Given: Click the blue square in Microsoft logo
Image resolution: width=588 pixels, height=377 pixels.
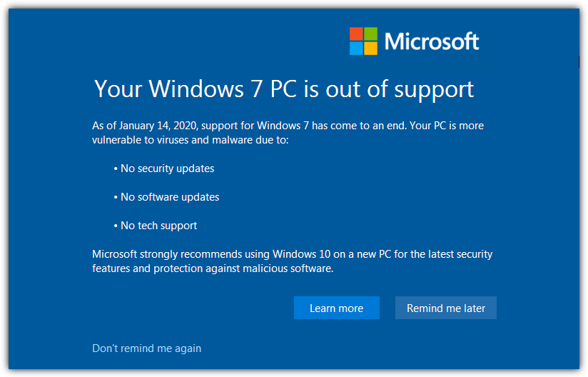Looking at the screenshot, I should click(356, 49).
